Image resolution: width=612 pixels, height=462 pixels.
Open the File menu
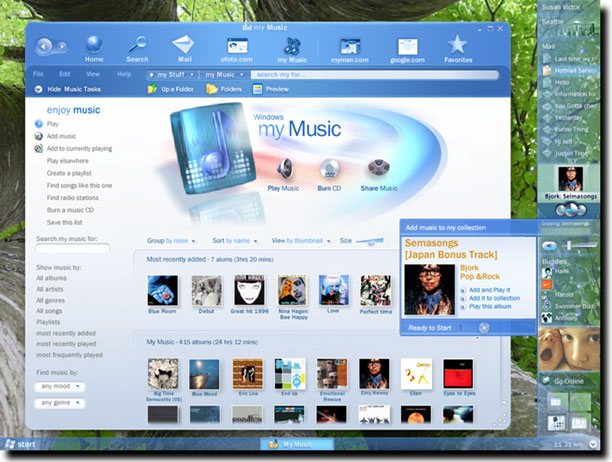38,74
